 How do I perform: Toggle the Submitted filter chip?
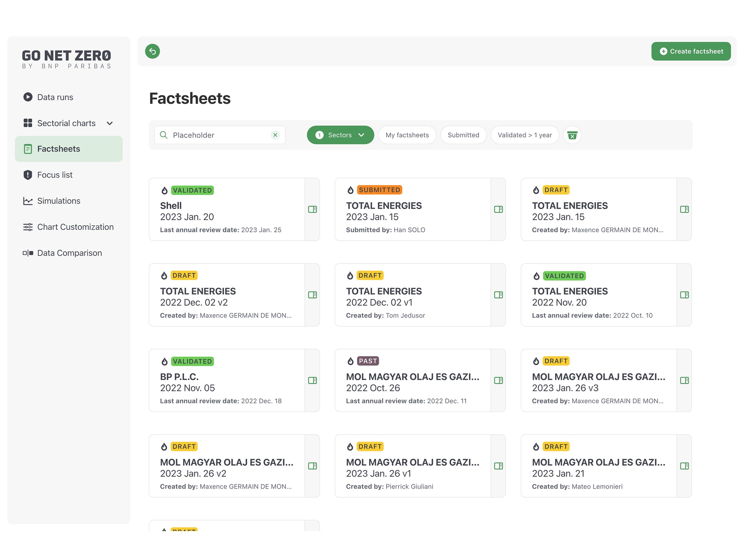(463, 135)
